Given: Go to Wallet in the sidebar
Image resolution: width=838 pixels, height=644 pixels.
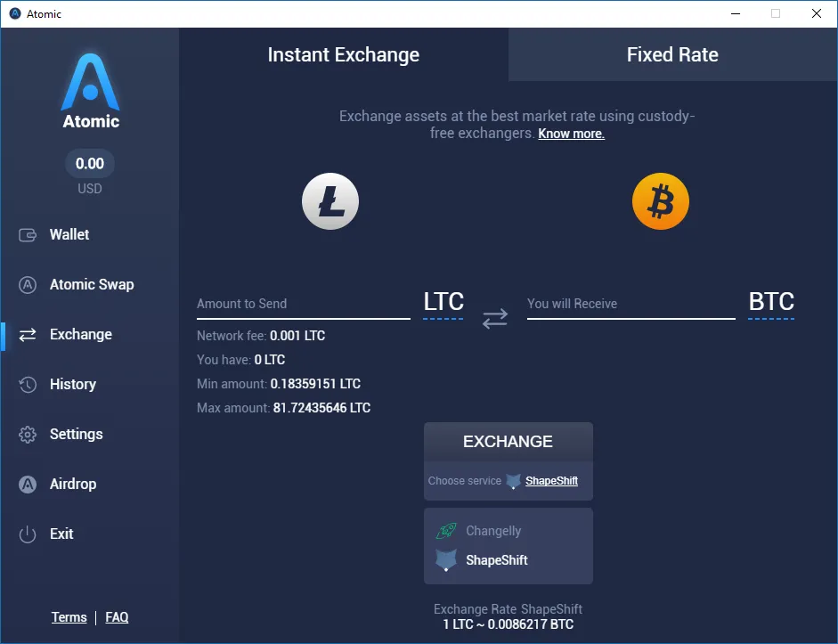Looking at the screenshot, I should 69,234.
